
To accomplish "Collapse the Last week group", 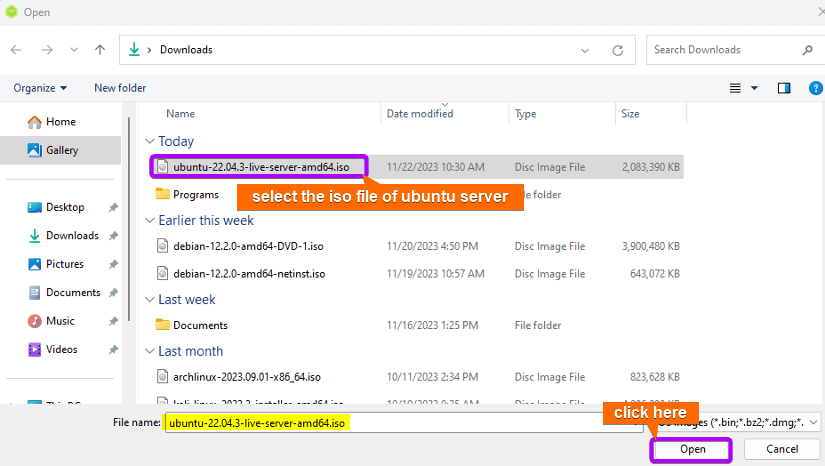I will coord(149,299).
